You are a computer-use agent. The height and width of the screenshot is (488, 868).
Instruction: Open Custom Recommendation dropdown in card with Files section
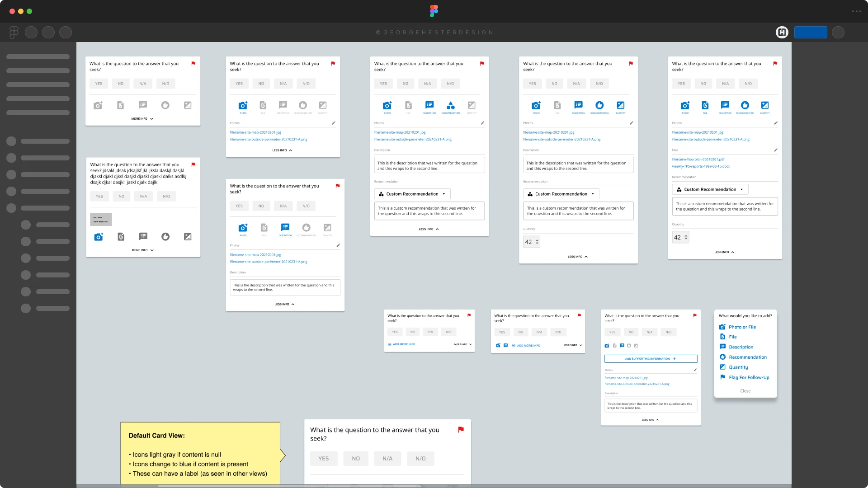click(x=710, y=189)
